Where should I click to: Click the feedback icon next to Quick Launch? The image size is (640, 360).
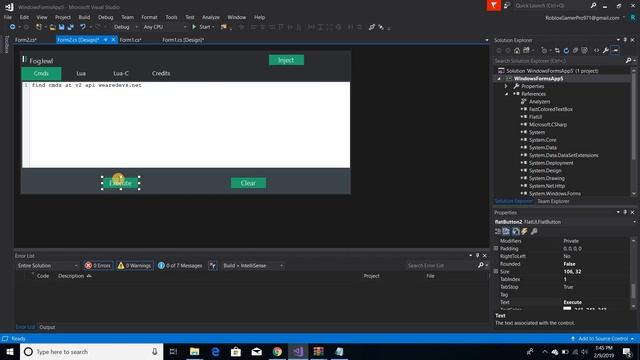[x=507, y=5]
